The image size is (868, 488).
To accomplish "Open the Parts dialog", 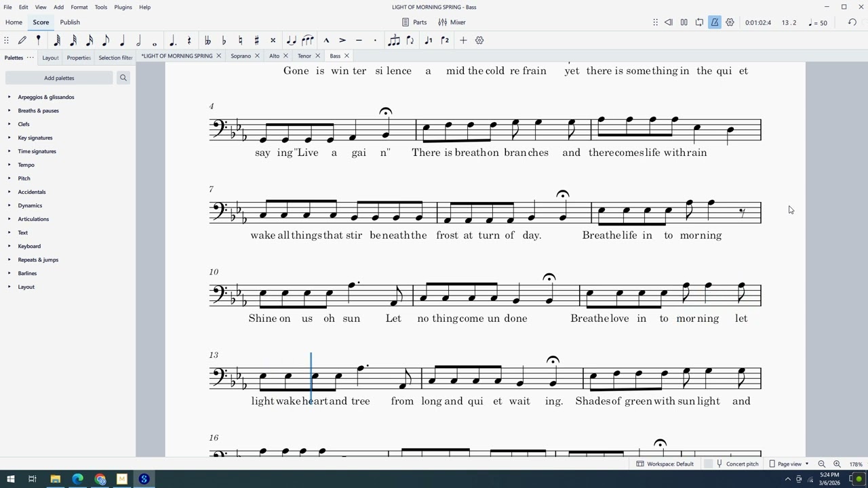I will [414, 22].
